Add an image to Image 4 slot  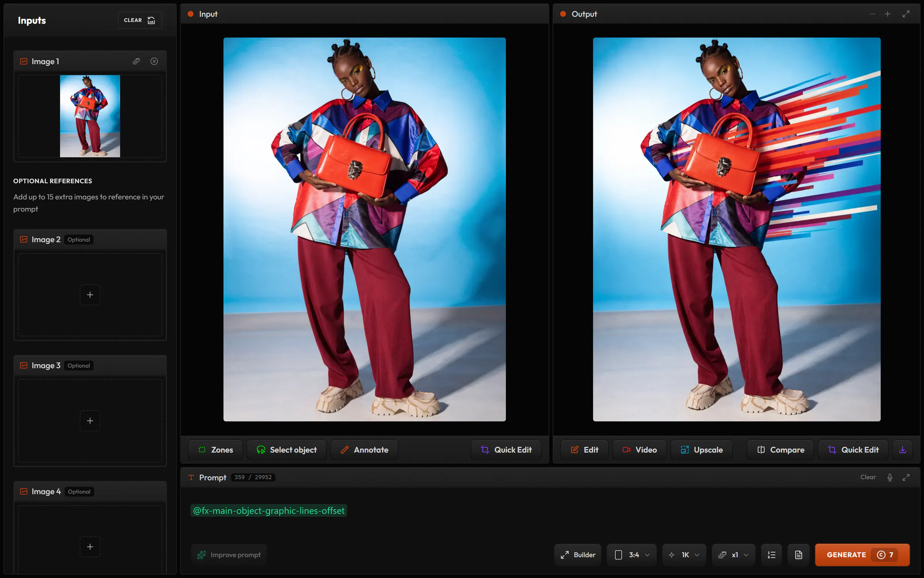tap(90, 547)
